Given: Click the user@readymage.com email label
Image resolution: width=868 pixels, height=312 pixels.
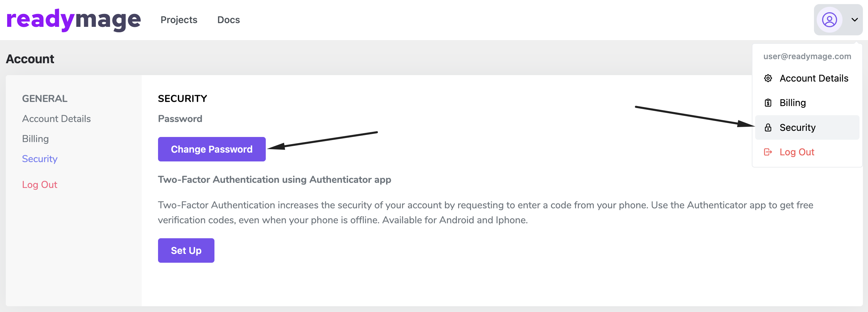Looking at the screenshot, I should 807,56.
